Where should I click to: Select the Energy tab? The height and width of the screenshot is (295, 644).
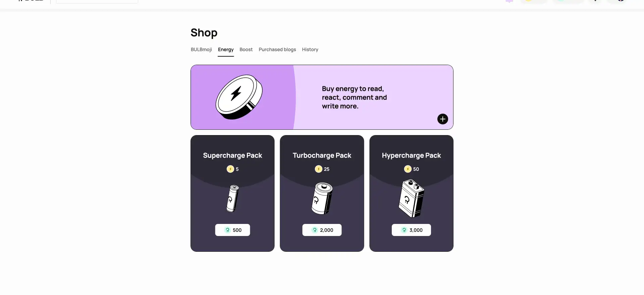click(x=226, y=50)
